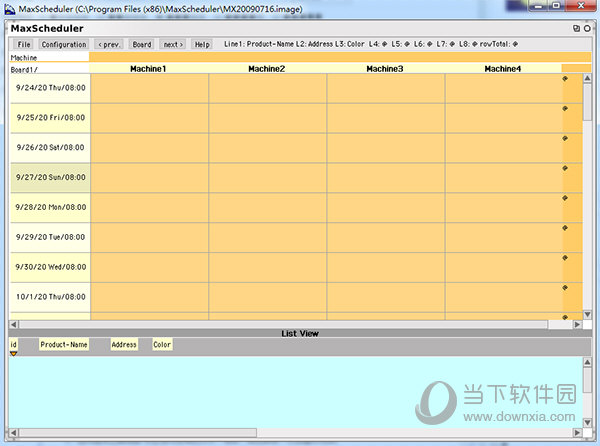Select the Machine4 column header
Image resolution: width=600 pixels, height=446 pixels.
[503, 69]
